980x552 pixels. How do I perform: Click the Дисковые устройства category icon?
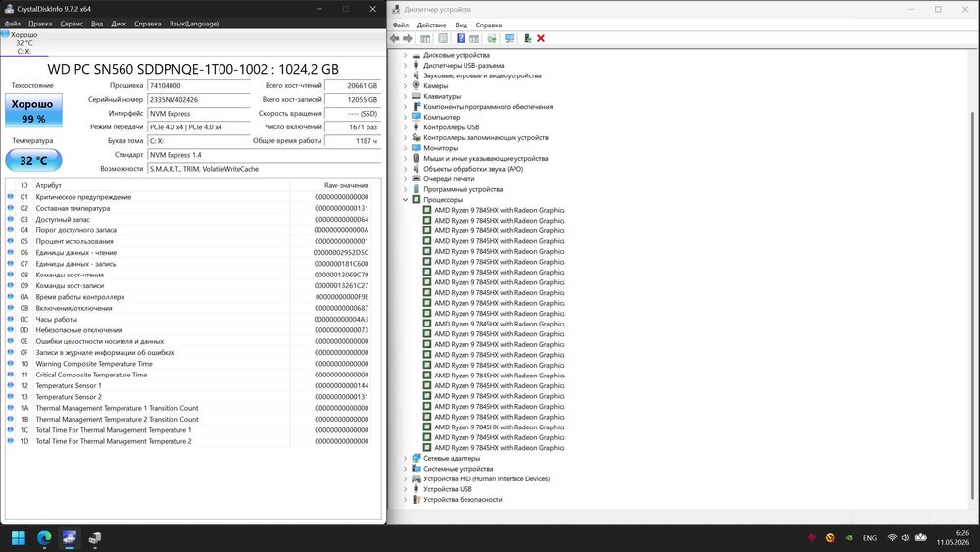[x=416, y=55]
